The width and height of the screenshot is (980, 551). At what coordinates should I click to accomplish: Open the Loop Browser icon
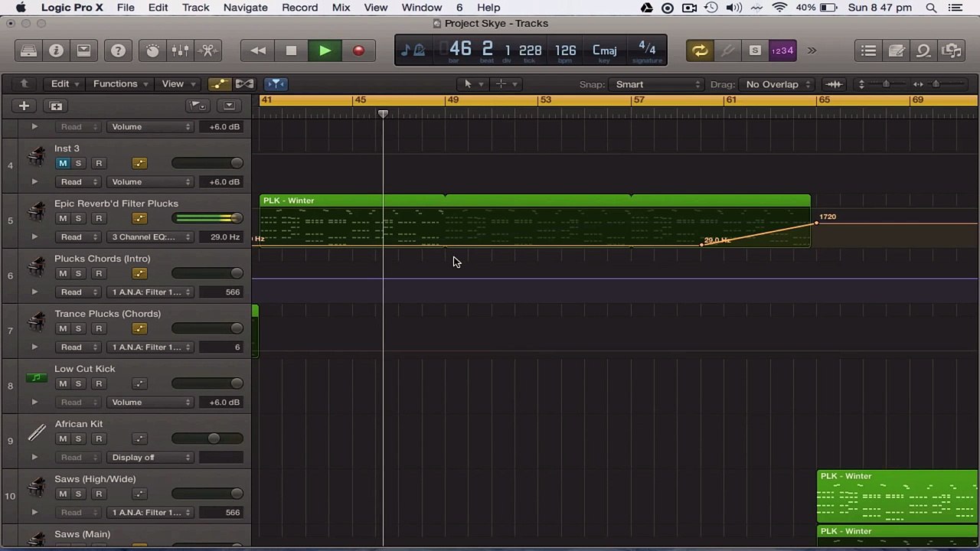point(923,51)
